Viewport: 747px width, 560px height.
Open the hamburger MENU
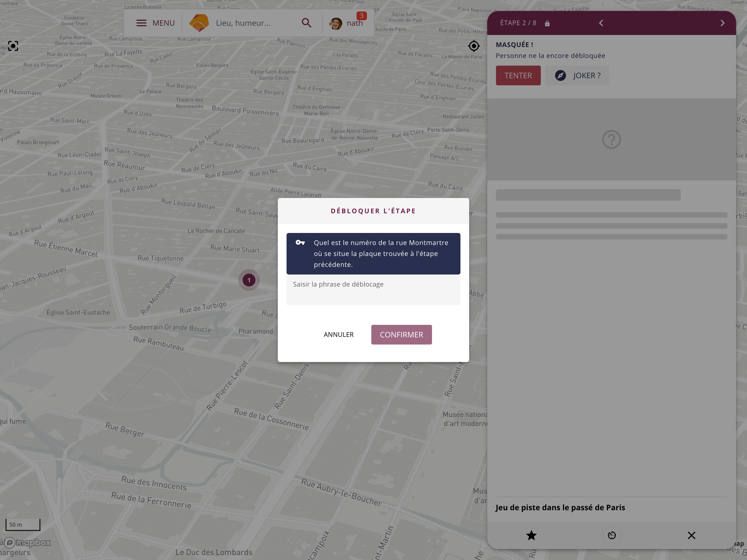pyautogui.click(x=155, y=23)
